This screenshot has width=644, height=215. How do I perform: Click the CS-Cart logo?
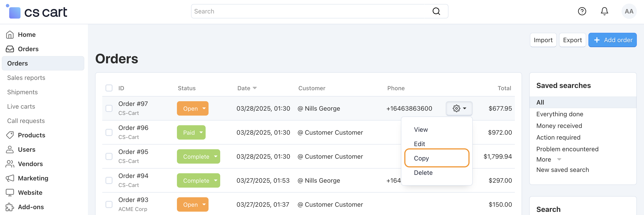click(x=37, y=11)
